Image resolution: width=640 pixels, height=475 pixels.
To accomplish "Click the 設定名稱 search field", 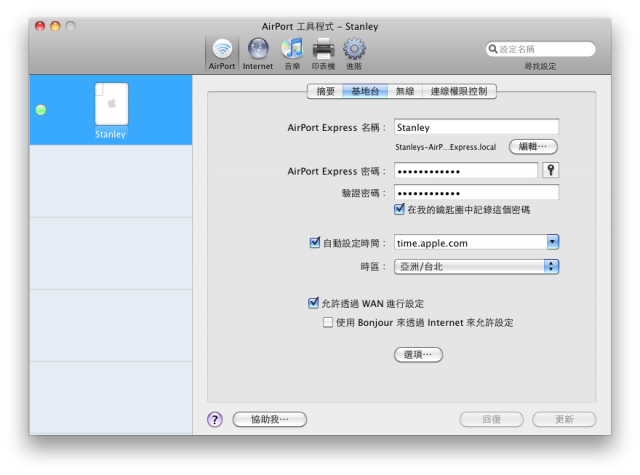I will pyautogui.click(x=540, y=49).
